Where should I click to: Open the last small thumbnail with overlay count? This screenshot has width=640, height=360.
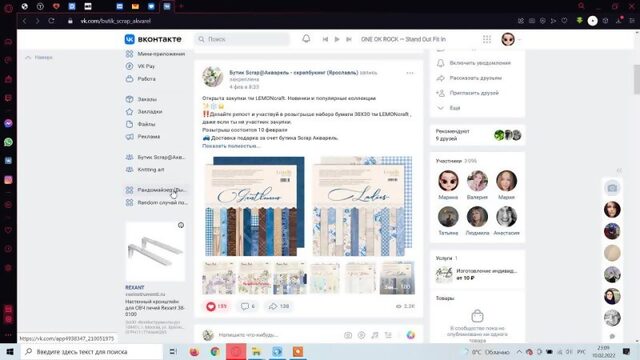coord(397,278)
